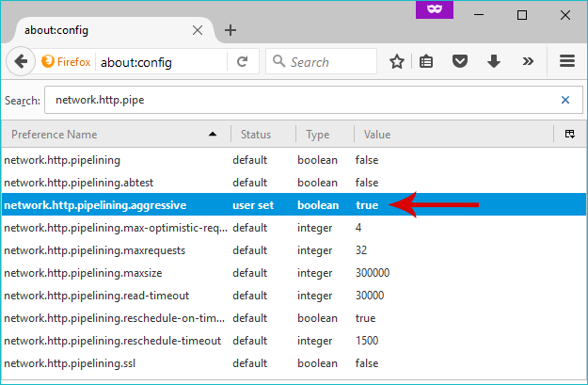588x385 pixels.
Task: Select network.http.pipelining.aggressive row
Action: tap(294, 205)
